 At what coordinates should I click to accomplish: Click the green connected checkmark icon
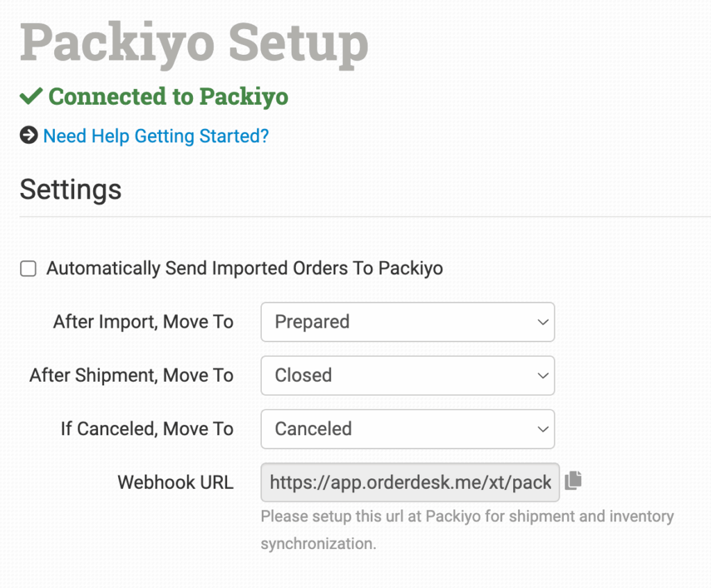[x=31, y=96]
